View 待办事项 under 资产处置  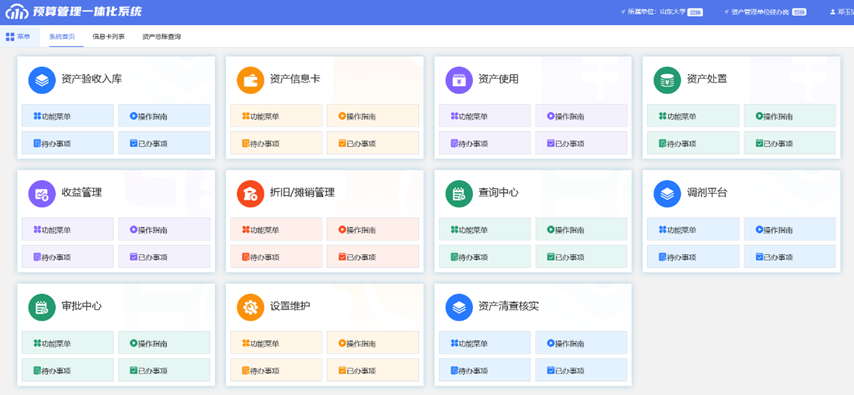point(693,143)
